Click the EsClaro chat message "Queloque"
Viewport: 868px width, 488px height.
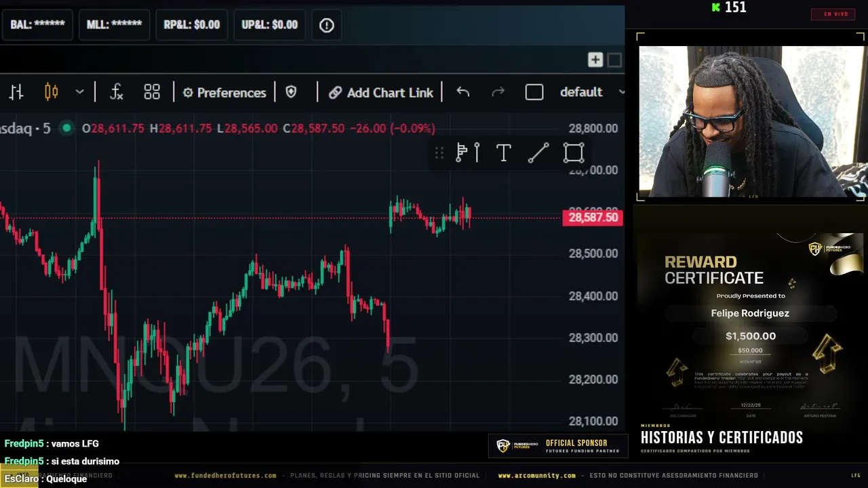(66, 479)
